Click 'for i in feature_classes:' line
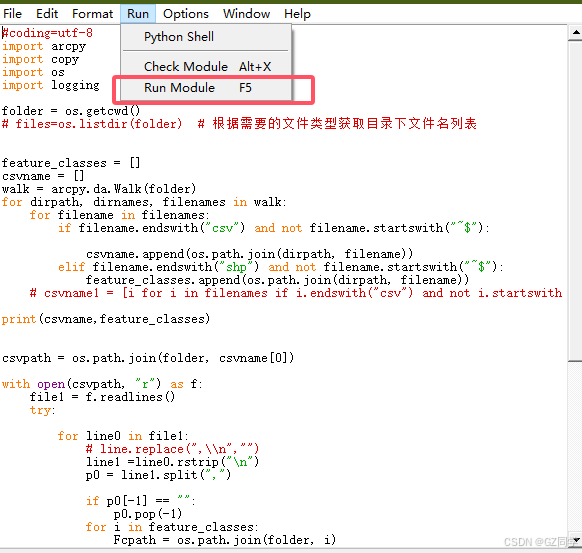Screen dimensions: 582x553 click(x=172, y=527)
